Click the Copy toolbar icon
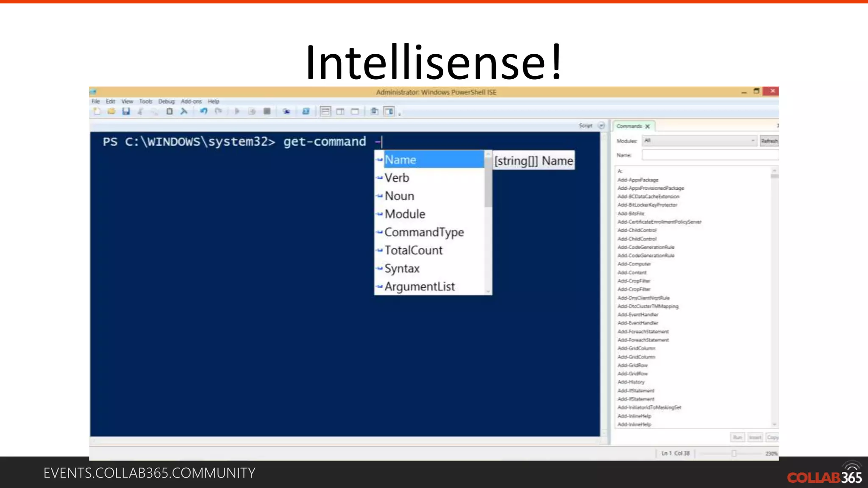 pos(155,111)
